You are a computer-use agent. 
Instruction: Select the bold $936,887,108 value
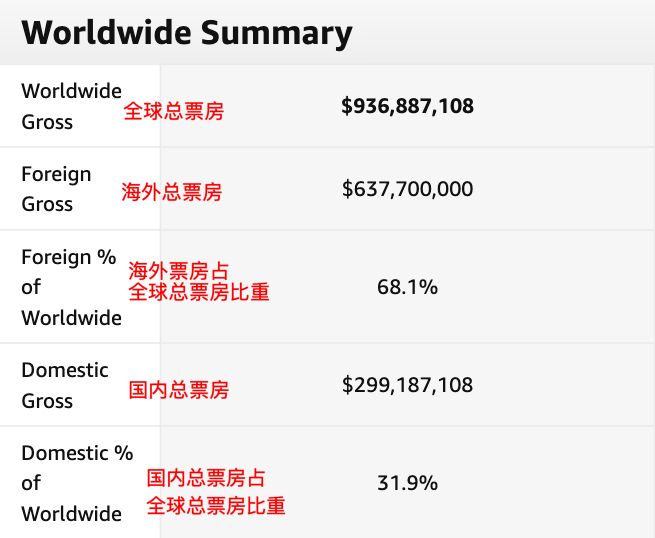(x=407, y=106)
